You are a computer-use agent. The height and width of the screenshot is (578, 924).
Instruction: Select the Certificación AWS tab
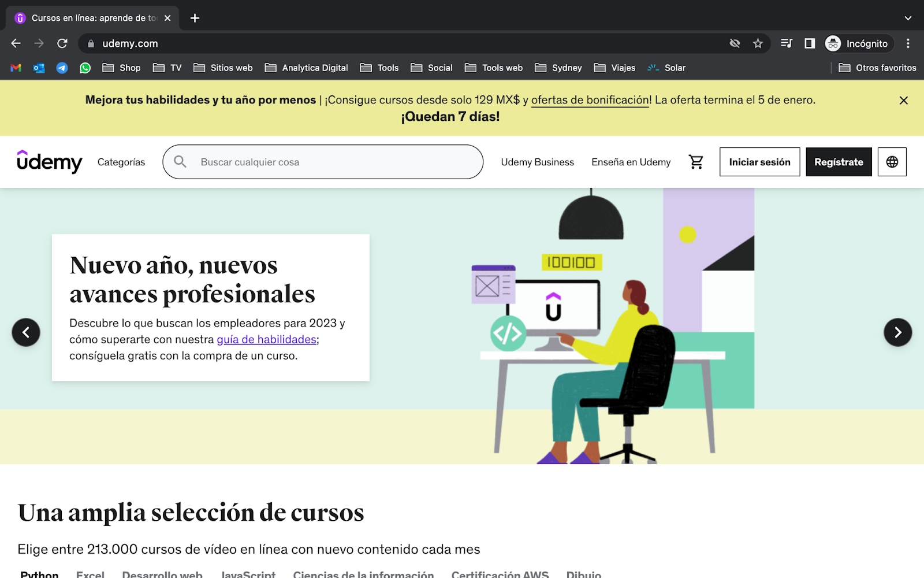500,575
